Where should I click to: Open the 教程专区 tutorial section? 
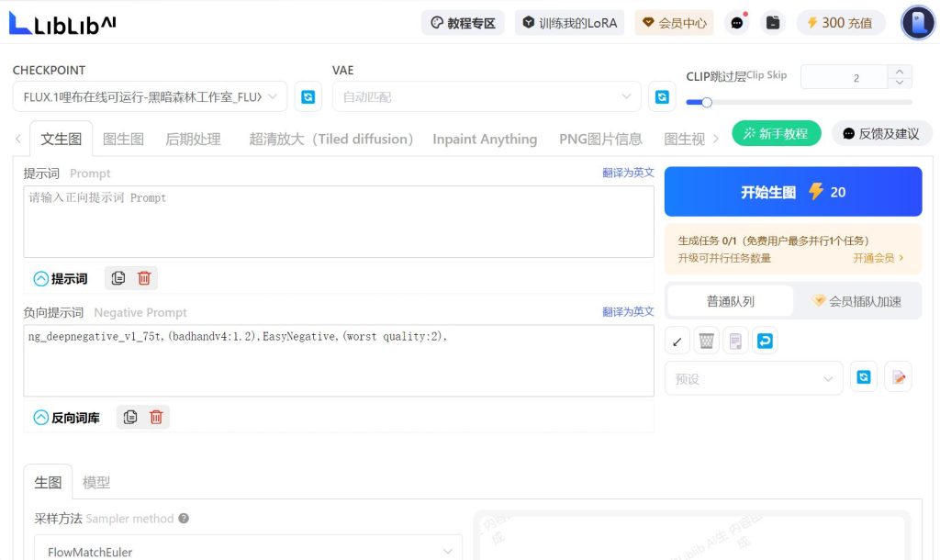[463, 23]
